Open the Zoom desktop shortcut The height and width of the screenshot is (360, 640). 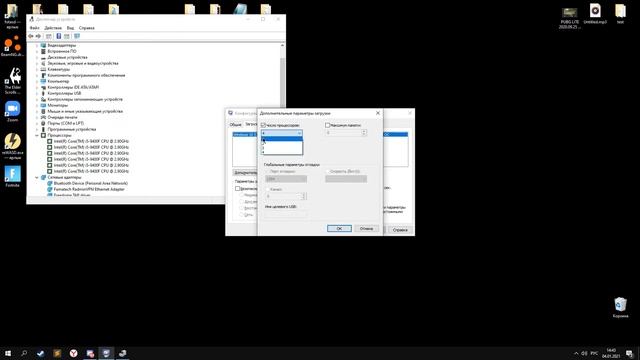click(x=12, y=111)
